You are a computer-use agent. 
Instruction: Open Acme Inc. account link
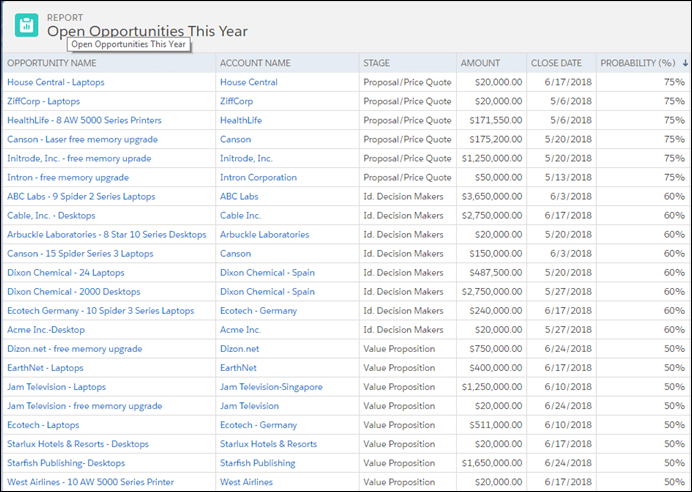coord(241,330)
